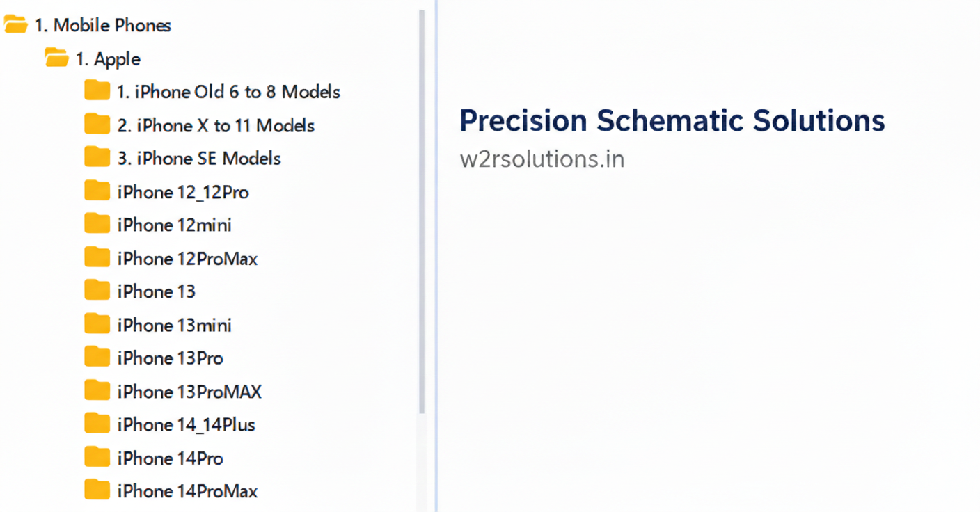The height and width of the screenshot is (512, 980).
Task: Open the iPhone 14_14Plus folder
Action: click(x=186, y=424)
